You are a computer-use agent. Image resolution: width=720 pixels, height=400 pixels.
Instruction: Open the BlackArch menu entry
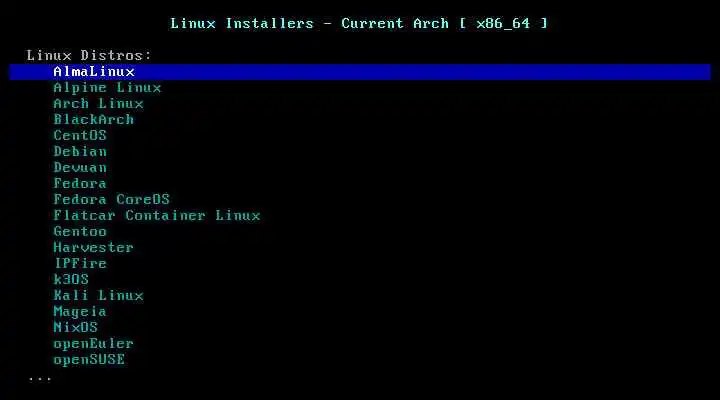94,119
